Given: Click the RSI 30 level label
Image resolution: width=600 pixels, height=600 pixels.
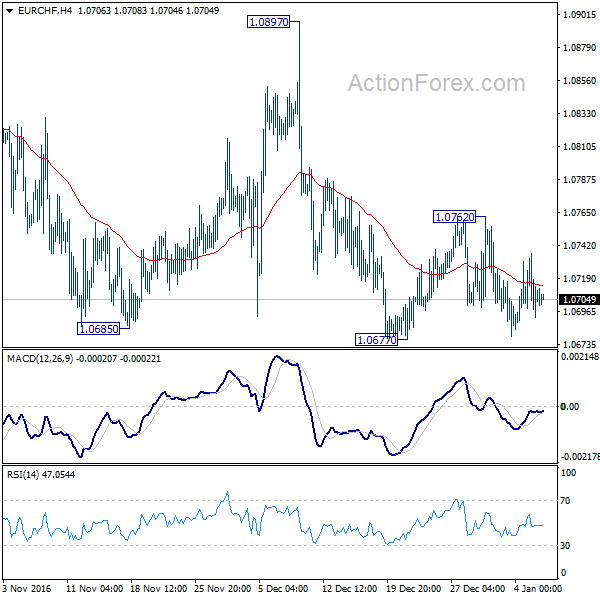Looking at the screenshot, I should (565, 545).
